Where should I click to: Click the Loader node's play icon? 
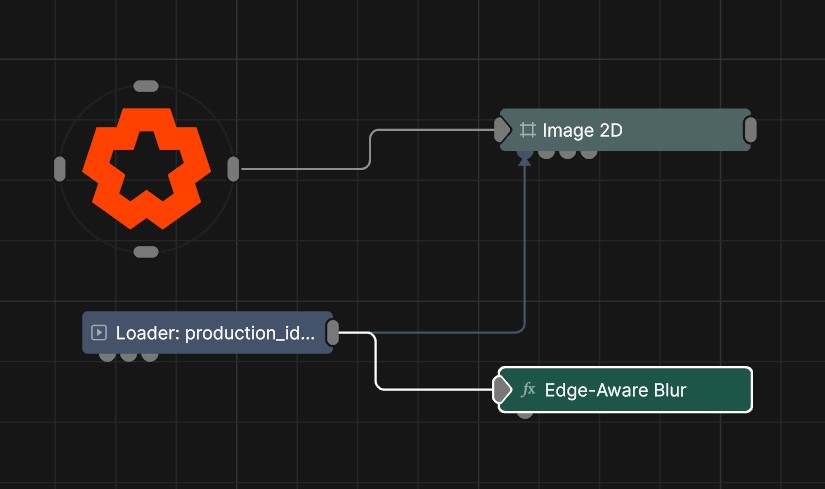click(x=99, y=333)
